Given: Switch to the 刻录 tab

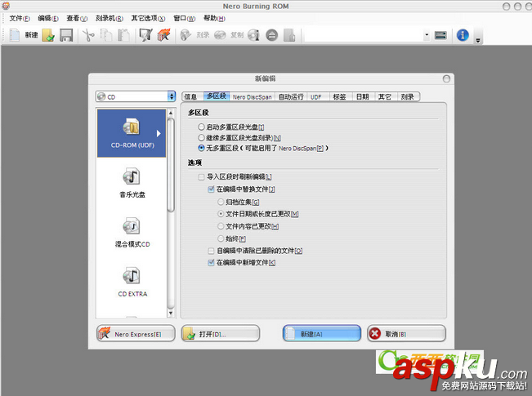Looking at the screenshot, I should click(408, 96).
